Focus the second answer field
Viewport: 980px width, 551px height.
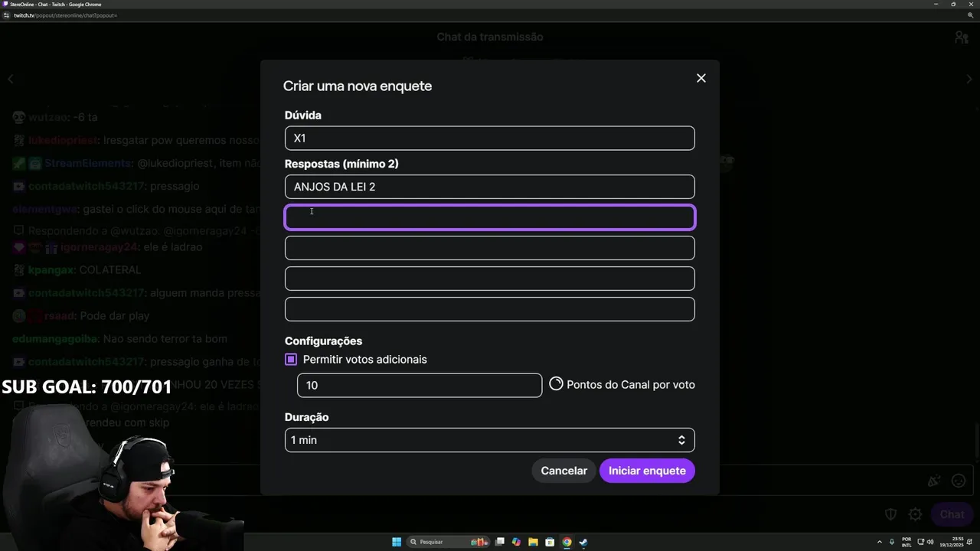point(490,217)
